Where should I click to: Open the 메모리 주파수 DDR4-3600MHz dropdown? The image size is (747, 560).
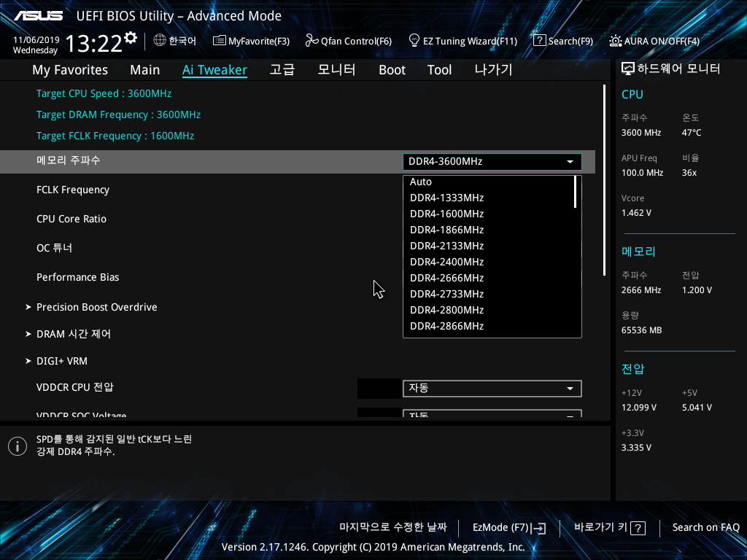click(492, 161)
